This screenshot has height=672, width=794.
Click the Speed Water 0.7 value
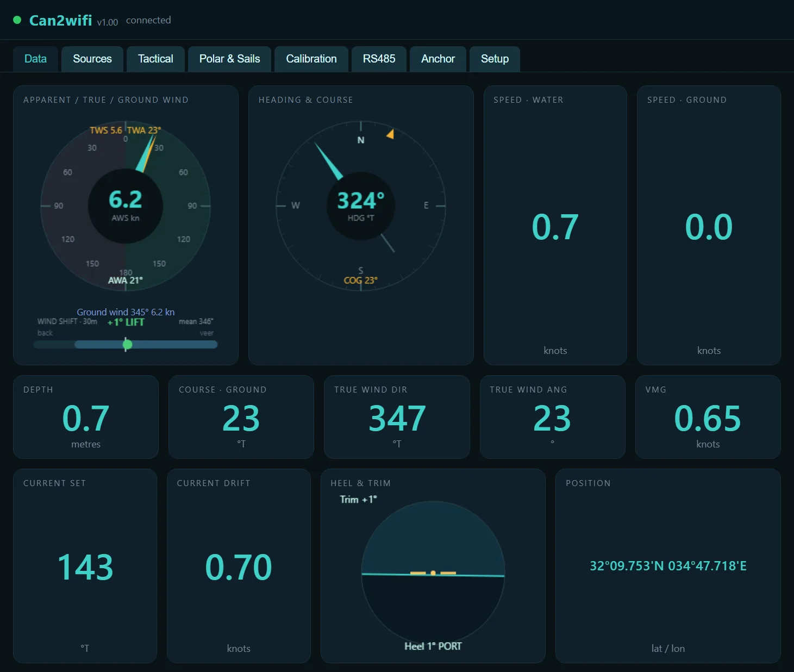coord(555,227)
